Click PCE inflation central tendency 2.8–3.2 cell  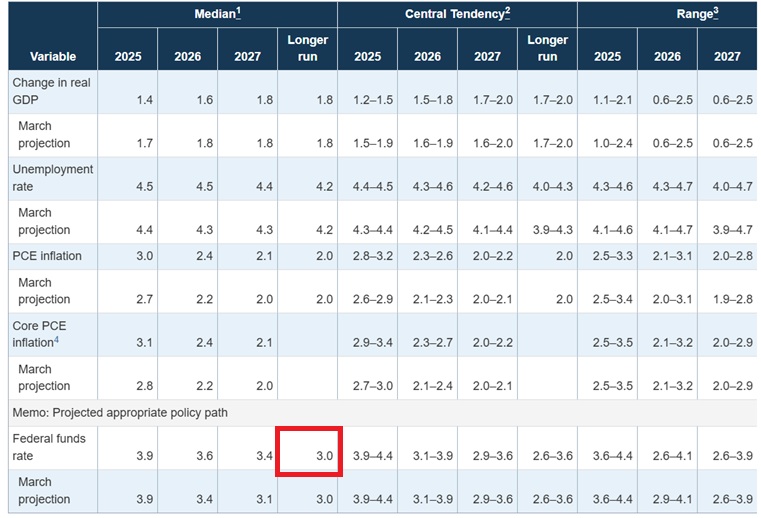pyautogui.click(x=373, y=256)
